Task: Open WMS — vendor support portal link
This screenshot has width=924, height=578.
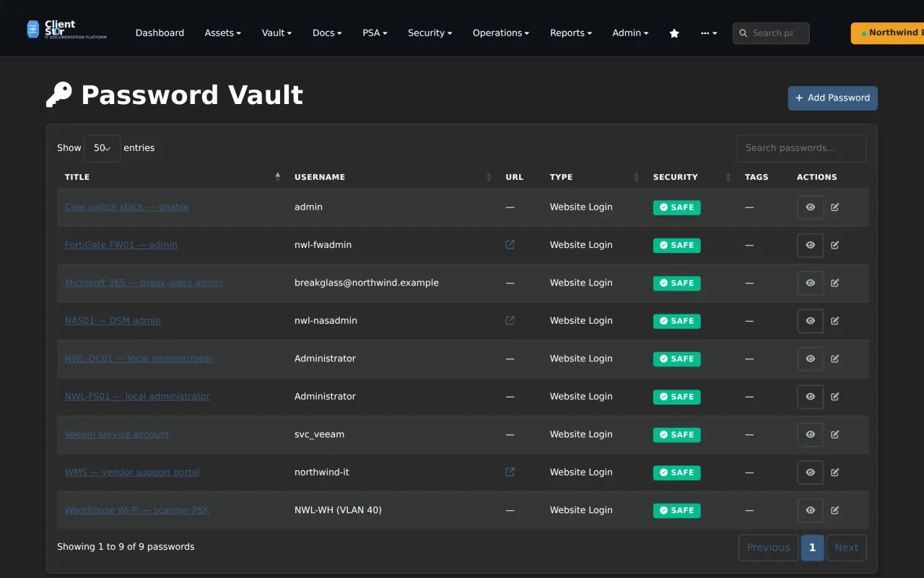Action: pyautogui.click(x=132, y=473)
